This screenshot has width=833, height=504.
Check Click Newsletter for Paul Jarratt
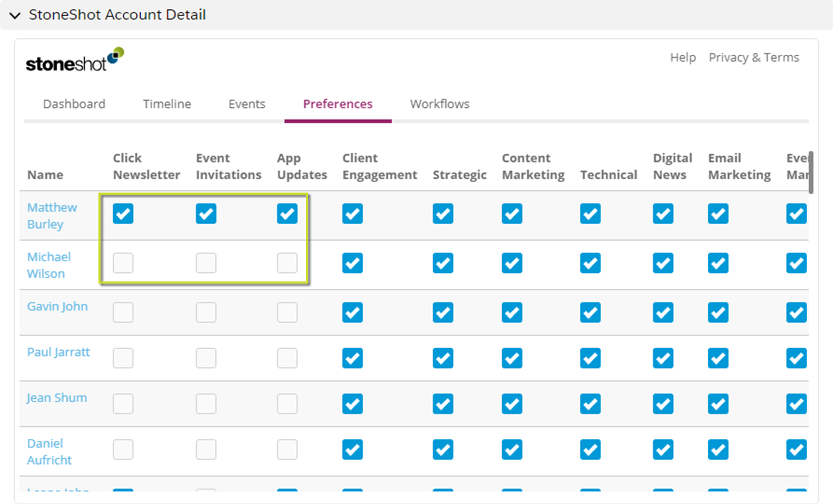[x=123, y=358]
